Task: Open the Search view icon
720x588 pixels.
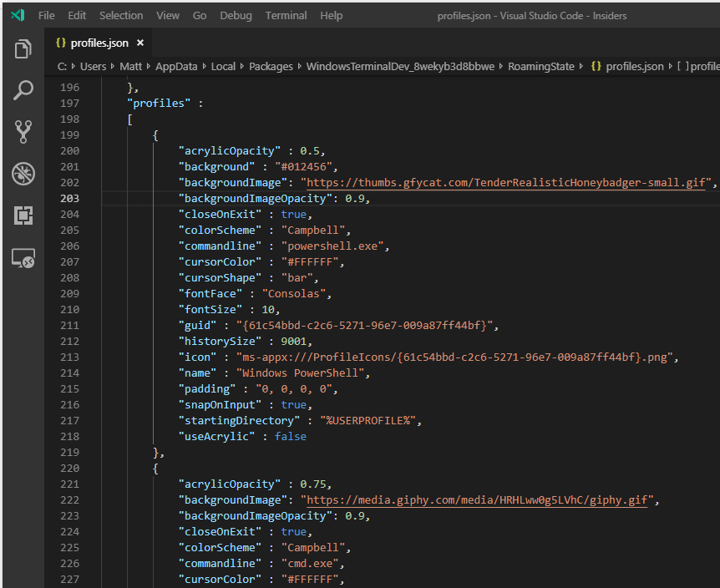Action: tap(23, 90)
